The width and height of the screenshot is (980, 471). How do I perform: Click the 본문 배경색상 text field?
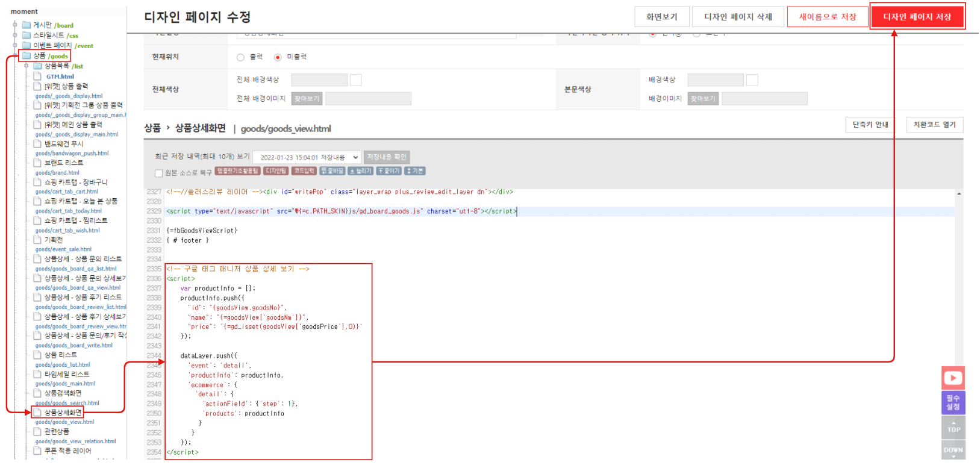[x=716, y=80]
